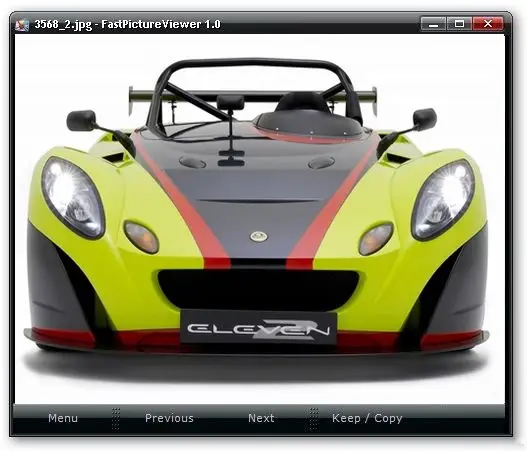The height and width of the screenshot is (451, 527).
Task: Minimize the FastPictureViewer window
Action: tap(433, 24)
